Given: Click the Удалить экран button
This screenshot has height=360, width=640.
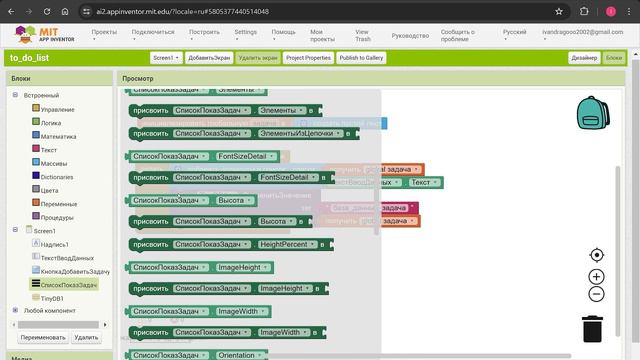Looking at the screenshot, I should 258,58.
